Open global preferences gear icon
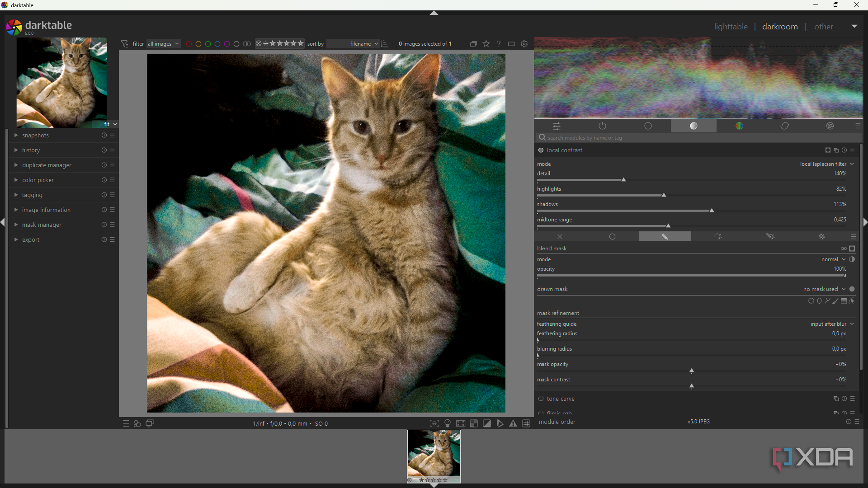The height and width of the screenshot is (488, 868). [524, 44]
